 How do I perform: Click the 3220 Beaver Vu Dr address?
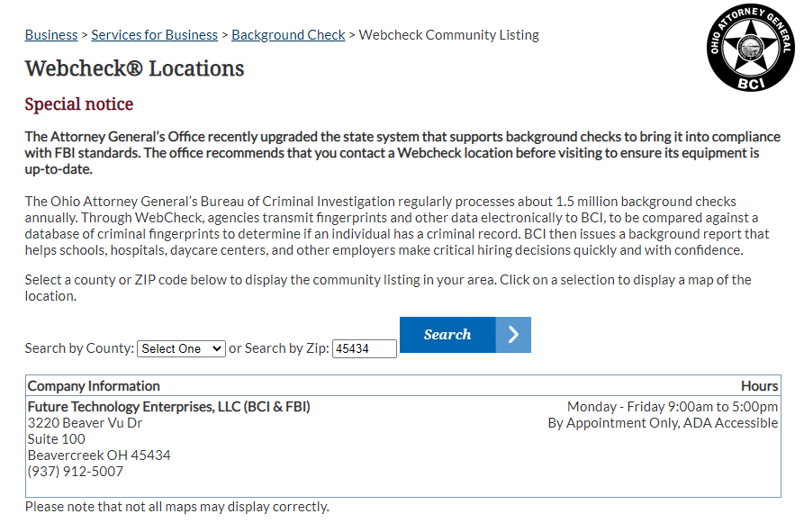click(x=85, y=423)
